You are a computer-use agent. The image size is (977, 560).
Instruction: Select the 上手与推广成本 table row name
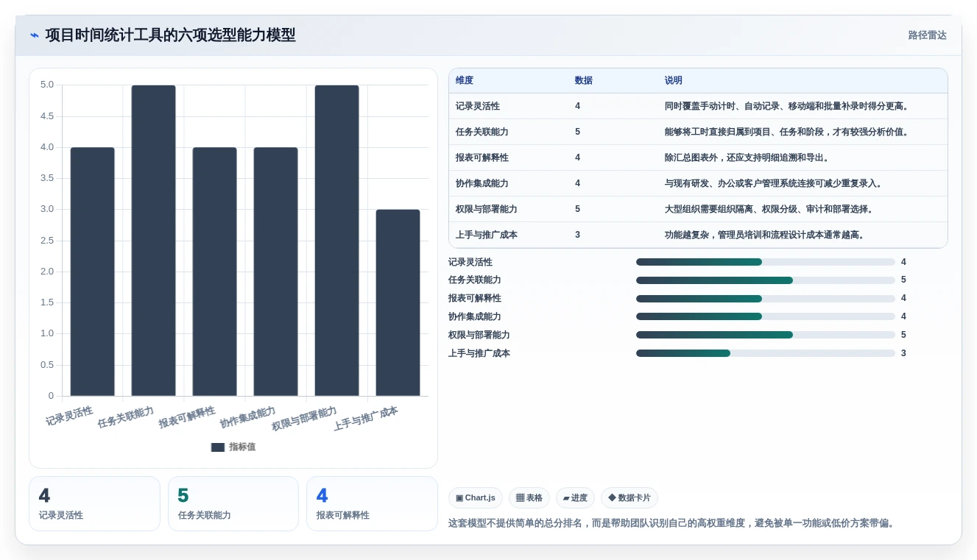tap(487, 235)
